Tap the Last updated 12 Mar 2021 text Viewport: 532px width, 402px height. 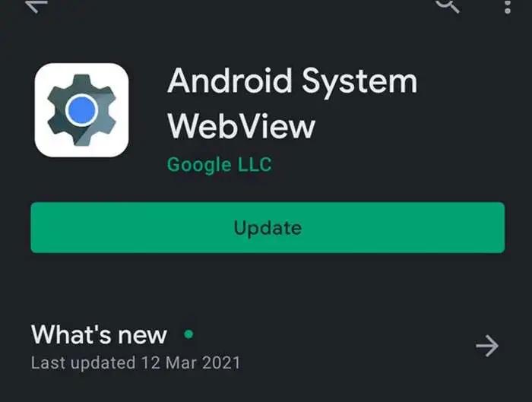click(135, 362)
